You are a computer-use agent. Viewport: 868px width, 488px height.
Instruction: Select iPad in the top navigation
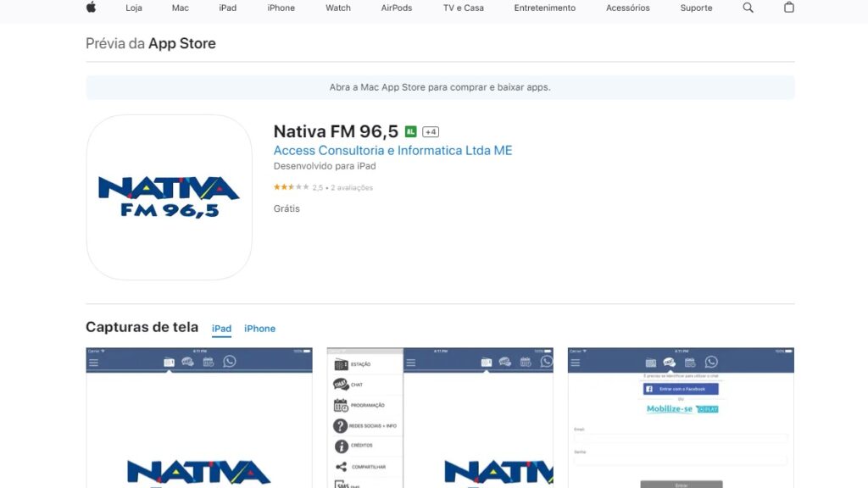pyautogui.click(x=227, y=8)
